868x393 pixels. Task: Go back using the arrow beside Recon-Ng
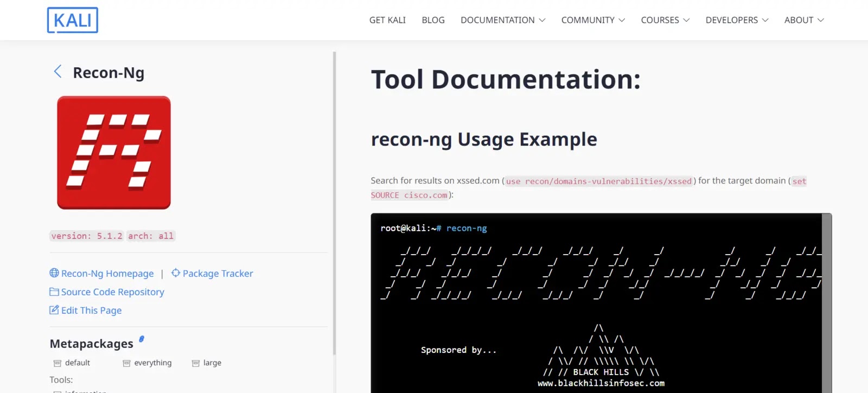click(58, 72)
